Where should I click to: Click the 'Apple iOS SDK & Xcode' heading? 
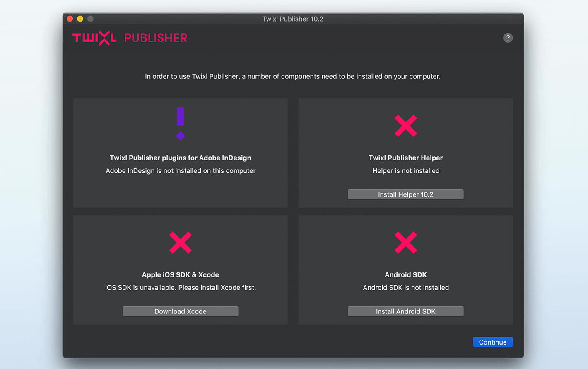click(x=181, y=275)
